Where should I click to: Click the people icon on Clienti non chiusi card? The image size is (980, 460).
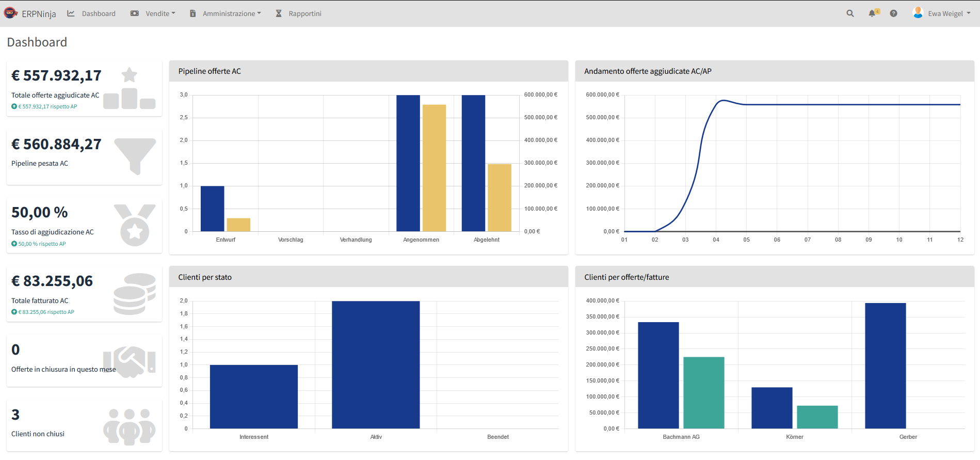(129, 427)
